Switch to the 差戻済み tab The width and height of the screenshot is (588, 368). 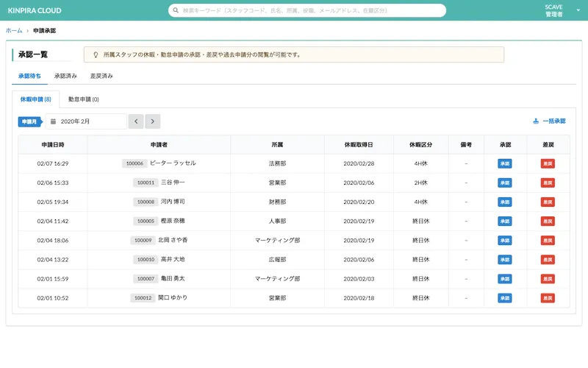pos(101,76)
